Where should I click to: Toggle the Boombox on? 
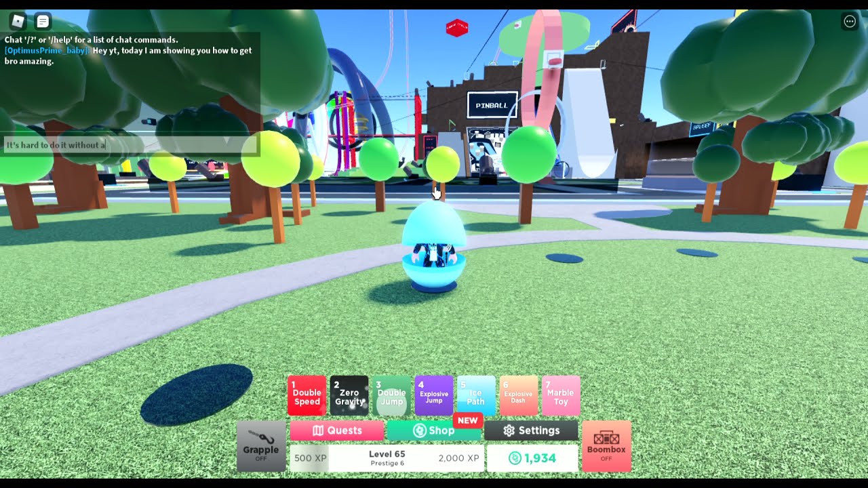click(x=606, y=446)
